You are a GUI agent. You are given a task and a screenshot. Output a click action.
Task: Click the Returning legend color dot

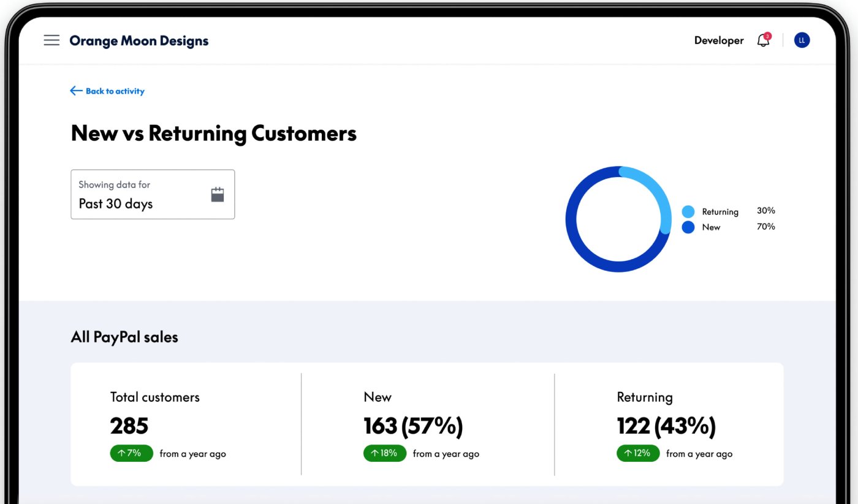tap(688, 212)
